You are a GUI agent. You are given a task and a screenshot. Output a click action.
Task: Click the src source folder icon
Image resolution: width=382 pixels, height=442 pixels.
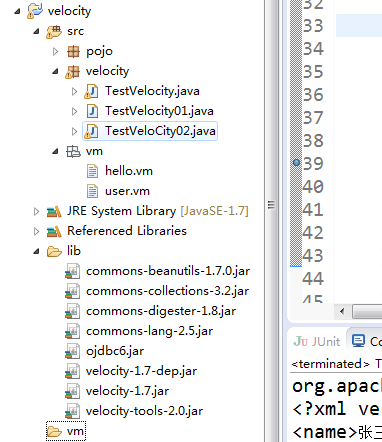click(x=54, y=32)
